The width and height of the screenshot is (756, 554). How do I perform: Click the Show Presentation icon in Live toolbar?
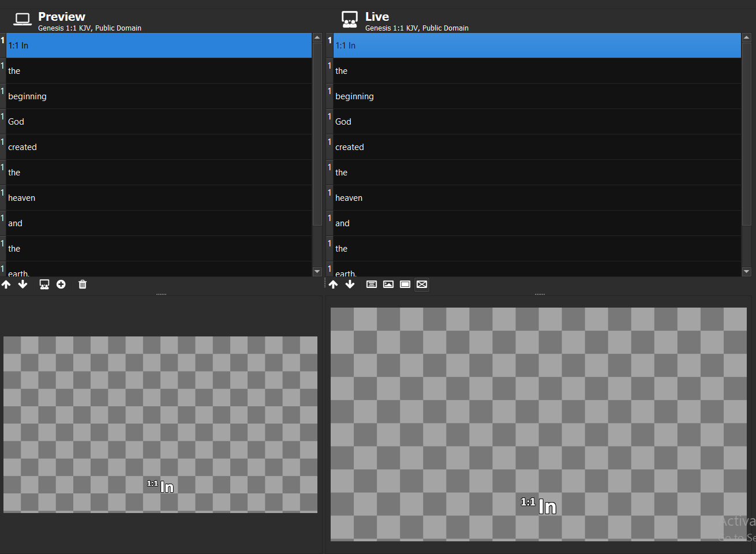pos(372,285)
